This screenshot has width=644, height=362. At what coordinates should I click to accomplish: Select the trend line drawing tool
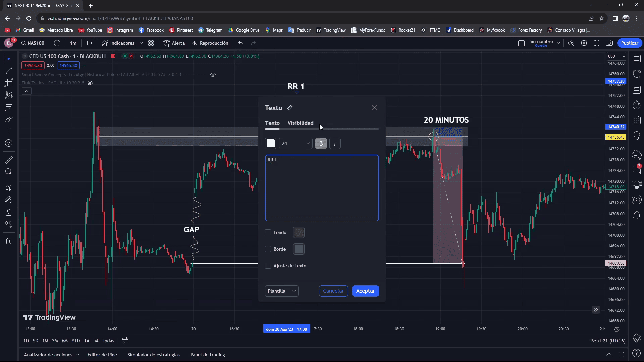[9, 70]
